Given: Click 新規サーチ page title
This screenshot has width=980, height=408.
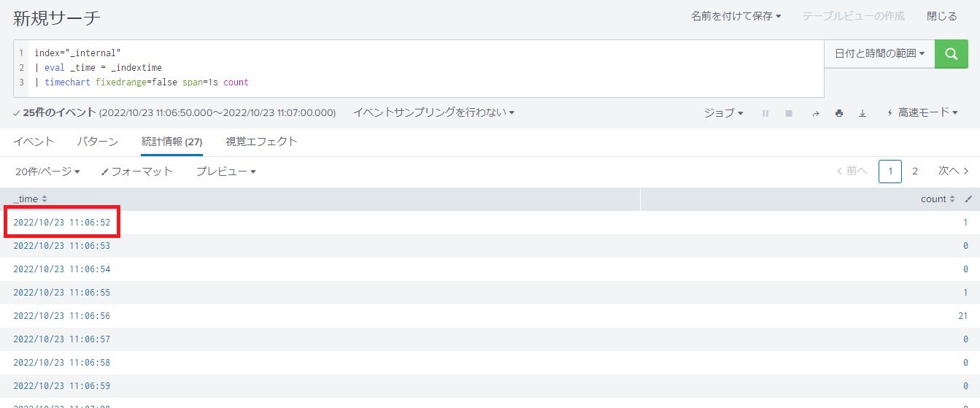Looking at the screenshot, I should [x=57, y=18].
